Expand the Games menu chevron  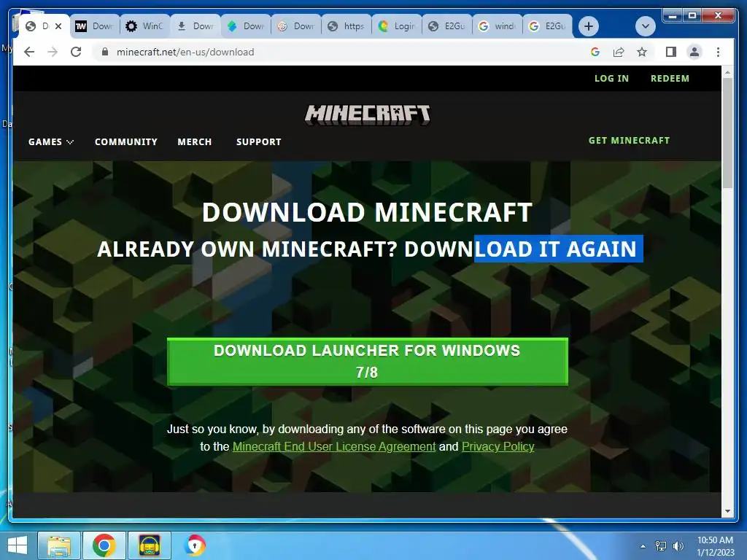(70, 142)
